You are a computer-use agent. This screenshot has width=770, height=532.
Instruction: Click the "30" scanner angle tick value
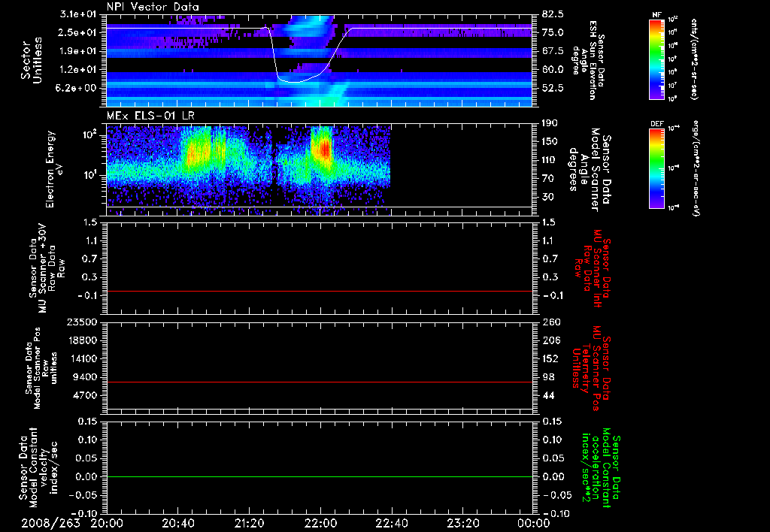[548, 197]
